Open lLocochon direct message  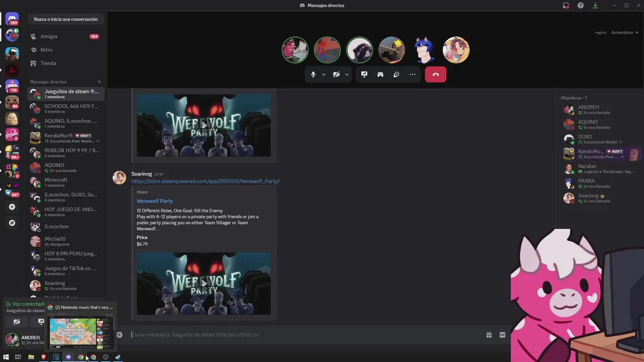[66, 226]
